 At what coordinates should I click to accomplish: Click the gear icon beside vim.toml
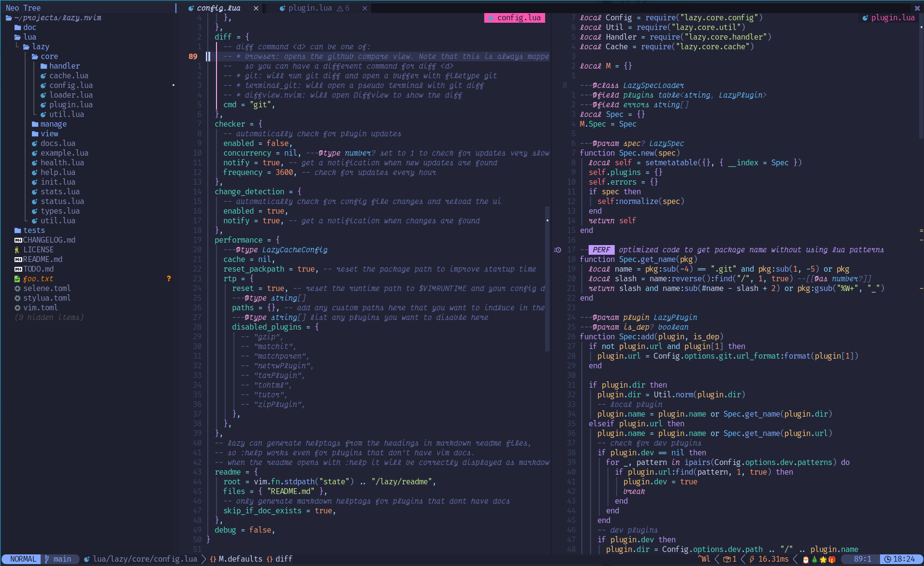point(17,308)
